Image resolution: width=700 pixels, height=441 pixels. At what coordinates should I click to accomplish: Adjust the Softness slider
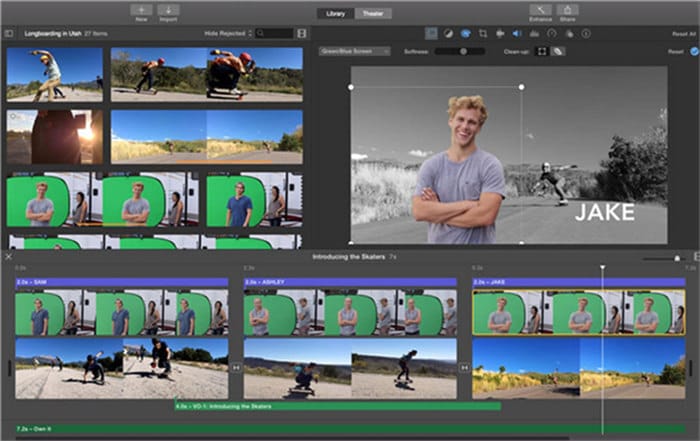coord(461,50)
